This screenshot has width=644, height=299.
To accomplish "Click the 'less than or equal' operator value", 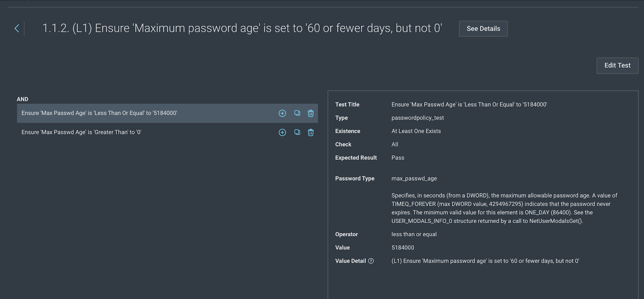I will [x=414, y=234].
